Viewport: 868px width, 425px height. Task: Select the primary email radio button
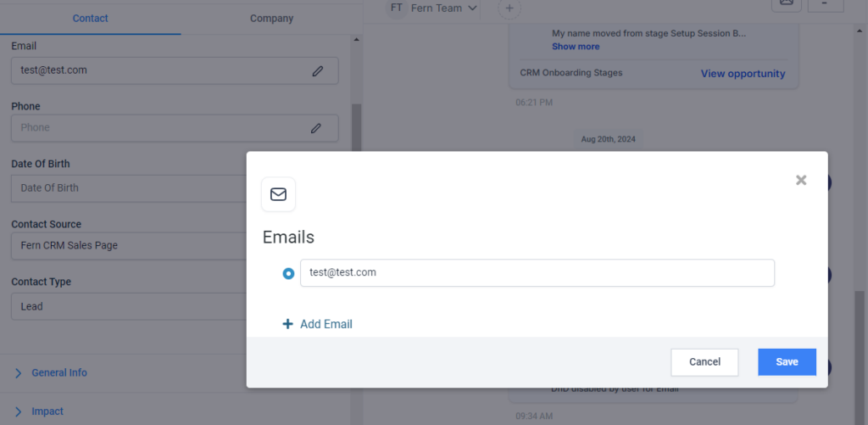[288, 274]
